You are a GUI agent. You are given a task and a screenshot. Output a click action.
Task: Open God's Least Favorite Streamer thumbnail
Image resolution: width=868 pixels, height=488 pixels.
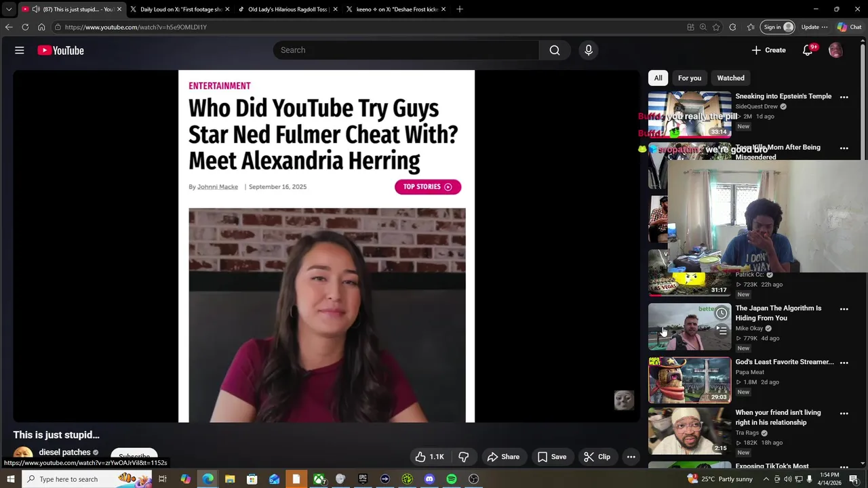pos(690,380)
